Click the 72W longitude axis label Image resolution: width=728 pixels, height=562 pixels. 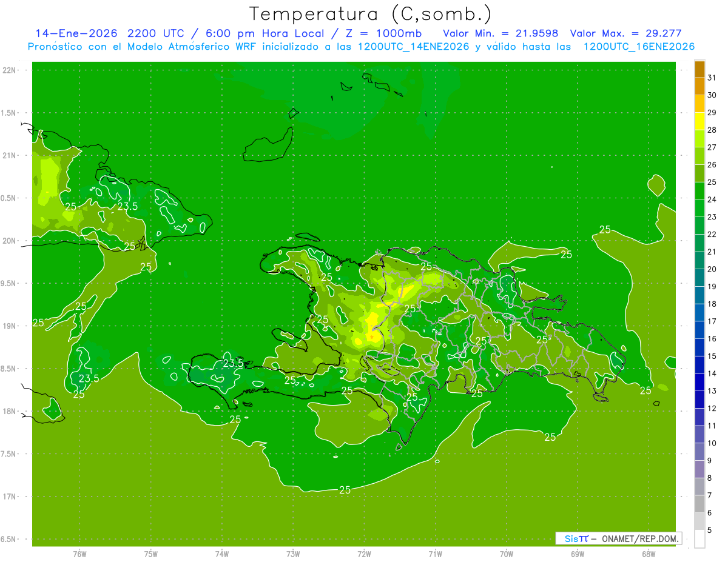(364, 554)
